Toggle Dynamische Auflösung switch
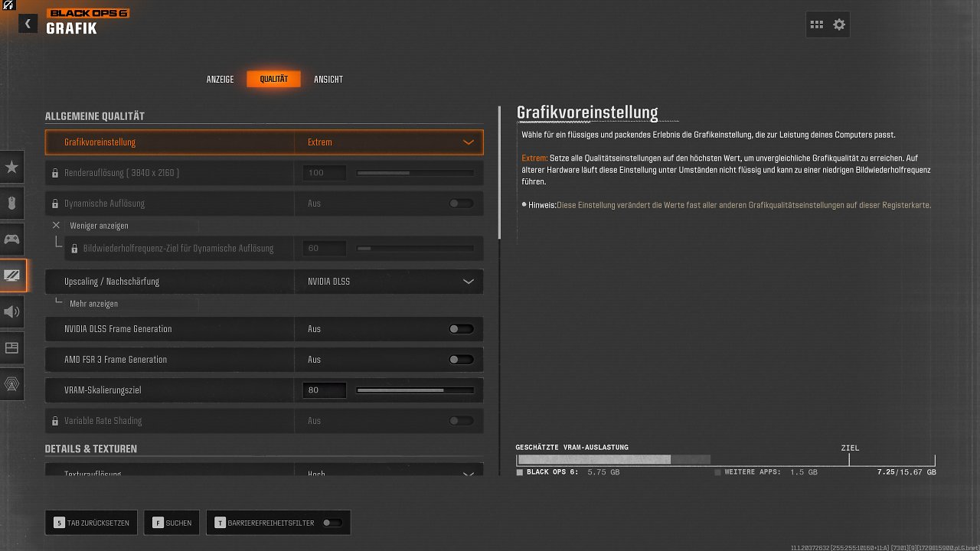 [x=461, y=204]
